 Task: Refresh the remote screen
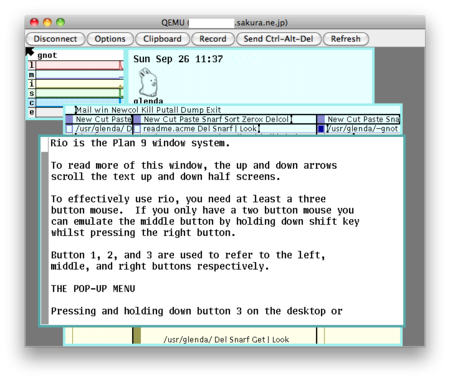click(x=346, y=39)
